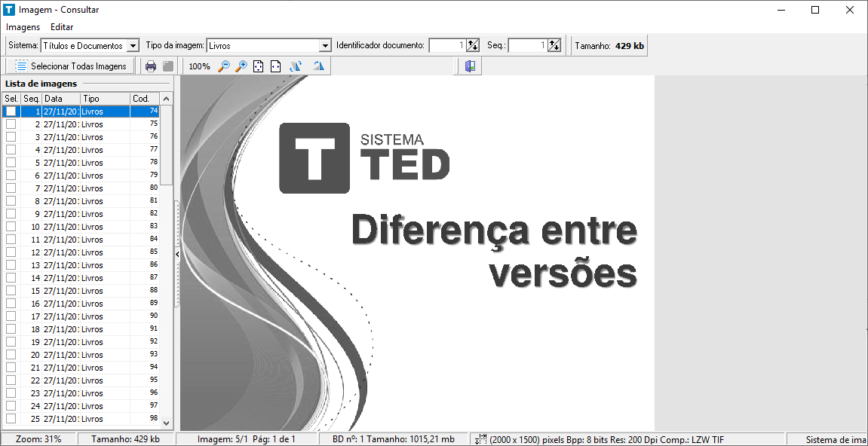Click the Zoom: 31% status bar entry
This screenshot has width=868, height=446.
pyautogui.click(x=38, y=439)
